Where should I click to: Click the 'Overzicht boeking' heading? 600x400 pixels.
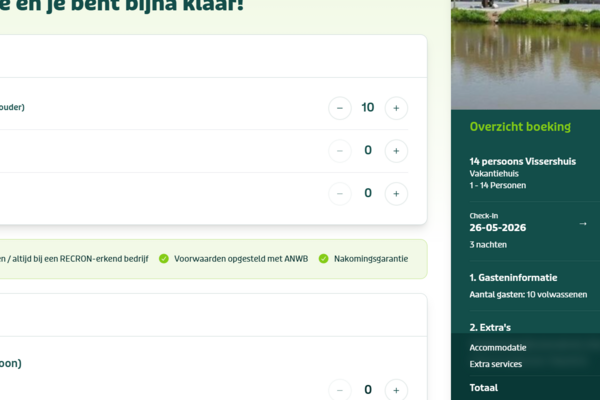[520, 127]
